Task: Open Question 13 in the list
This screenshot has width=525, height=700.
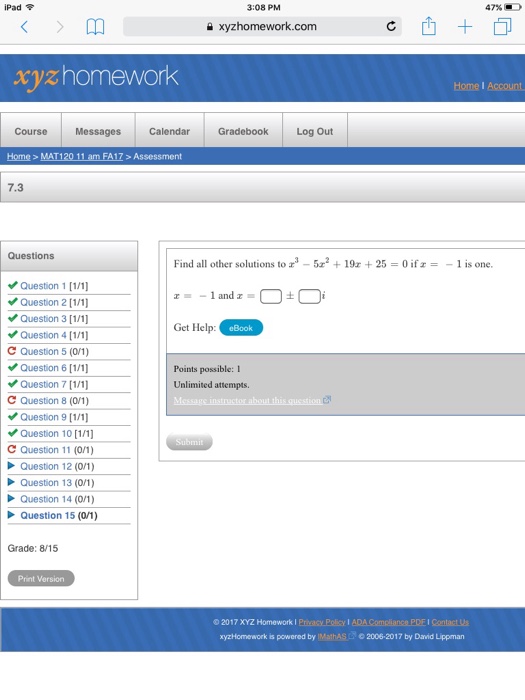Action: tap(46, 483)
